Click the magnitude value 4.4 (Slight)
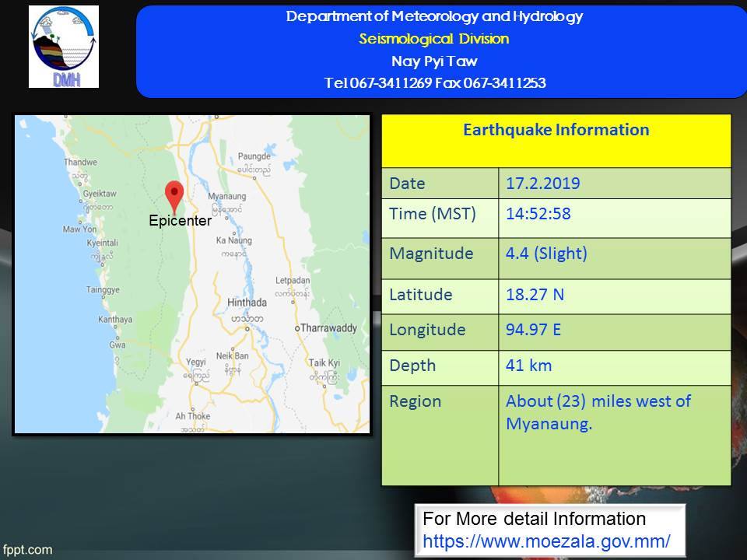Screen dimensions: 747x560 (x=546, y=254)
